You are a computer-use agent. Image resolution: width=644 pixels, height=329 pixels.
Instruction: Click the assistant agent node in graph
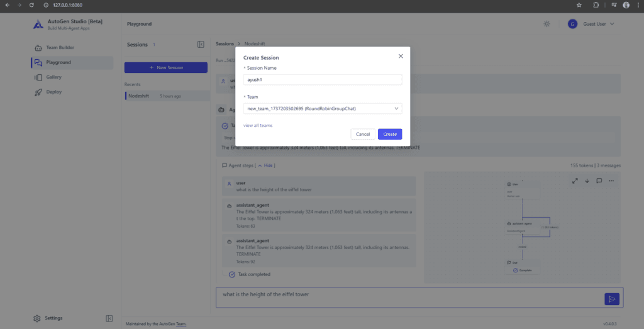point(522,226)
